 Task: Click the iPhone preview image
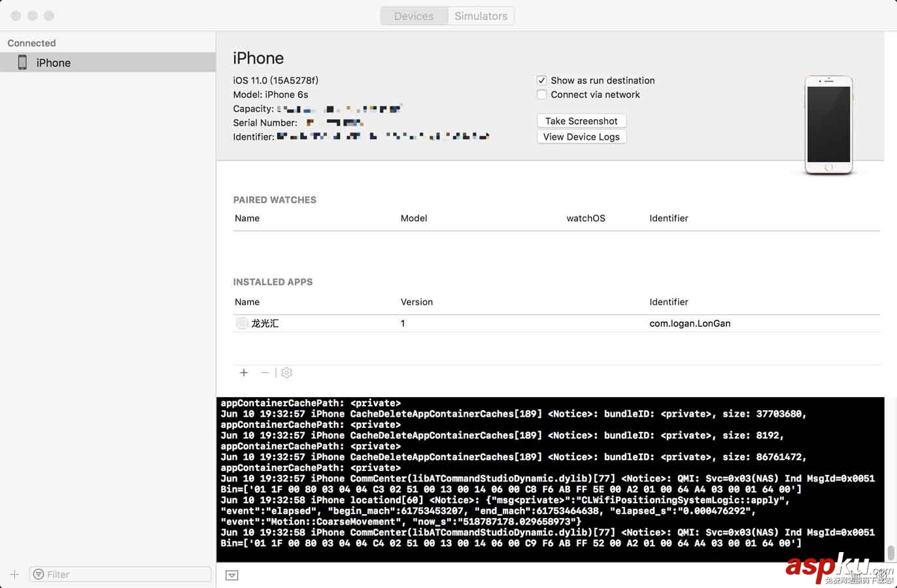pos(828,123)
